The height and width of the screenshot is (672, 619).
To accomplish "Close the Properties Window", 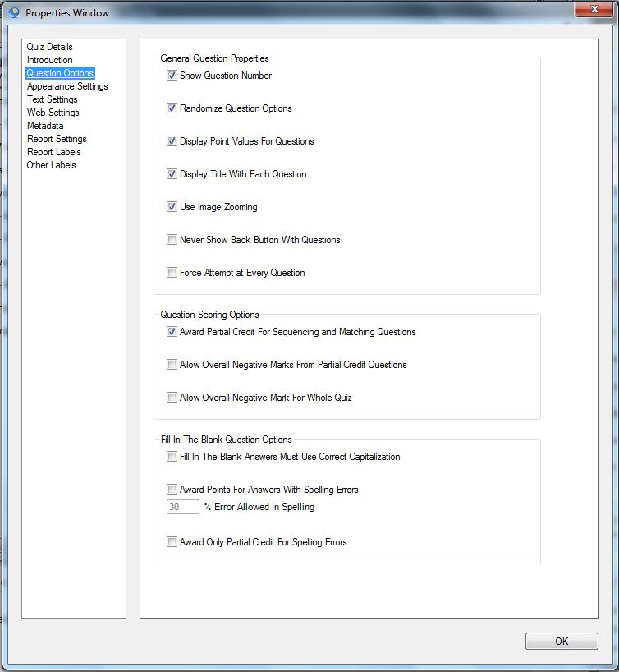I will tap(594, 9).
